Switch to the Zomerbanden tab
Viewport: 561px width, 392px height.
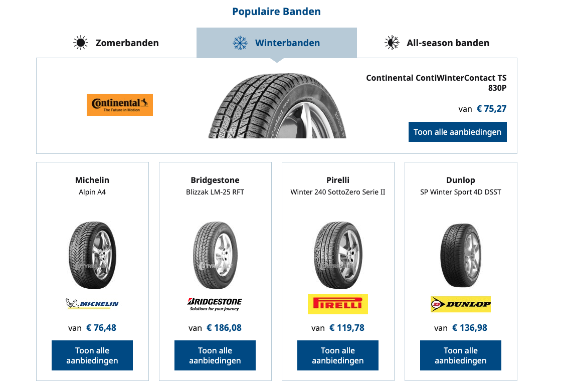(127, 43)
